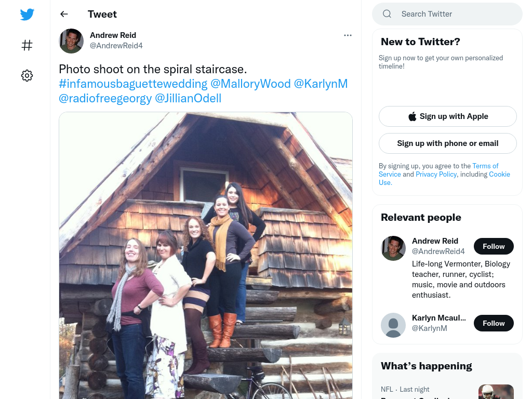Open the @MalloryWood mention
This screenshot has height=399, width=532.
coord(250,84)
